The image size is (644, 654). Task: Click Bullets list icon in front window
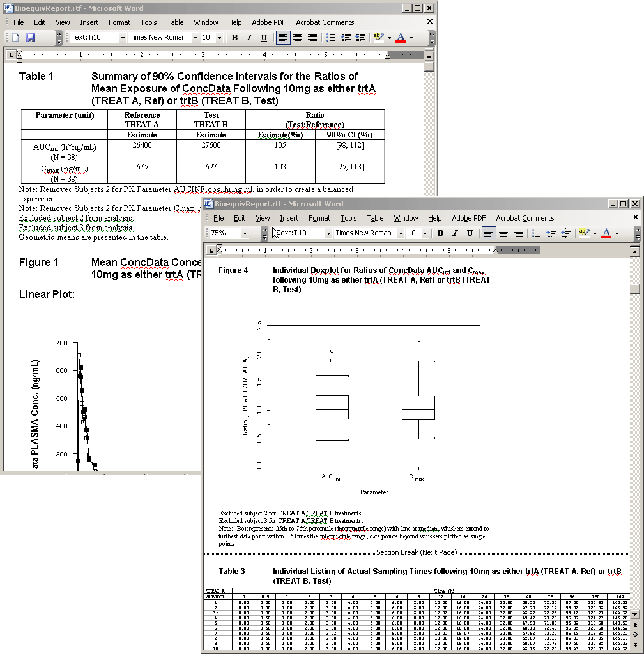point(537,233)
